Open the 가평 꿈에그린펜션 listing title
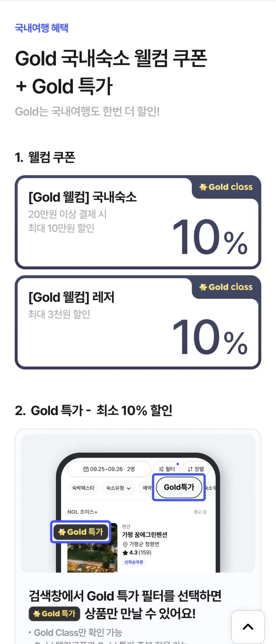The height and width of the screenshot is (644, 276). [145, 535]
